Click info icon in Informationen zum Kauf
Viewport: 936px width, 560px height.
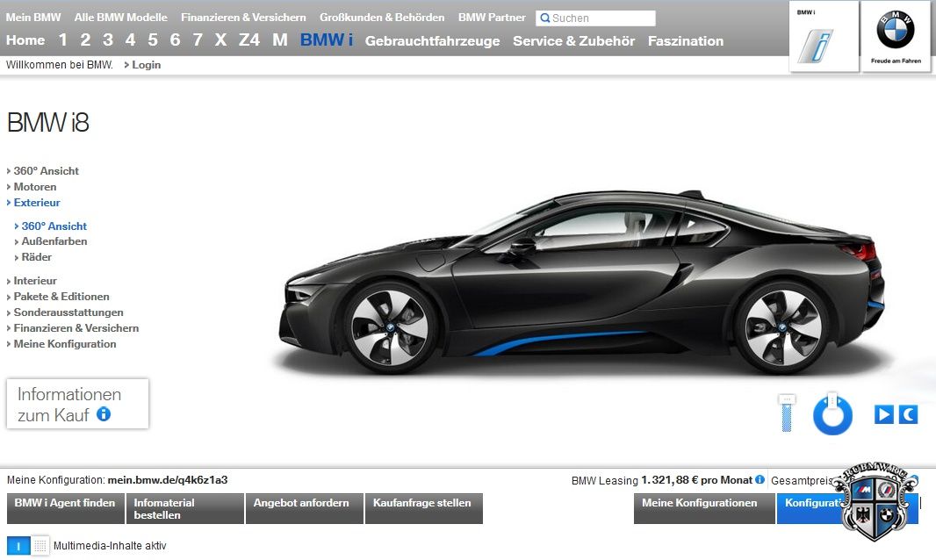[104, 413]
